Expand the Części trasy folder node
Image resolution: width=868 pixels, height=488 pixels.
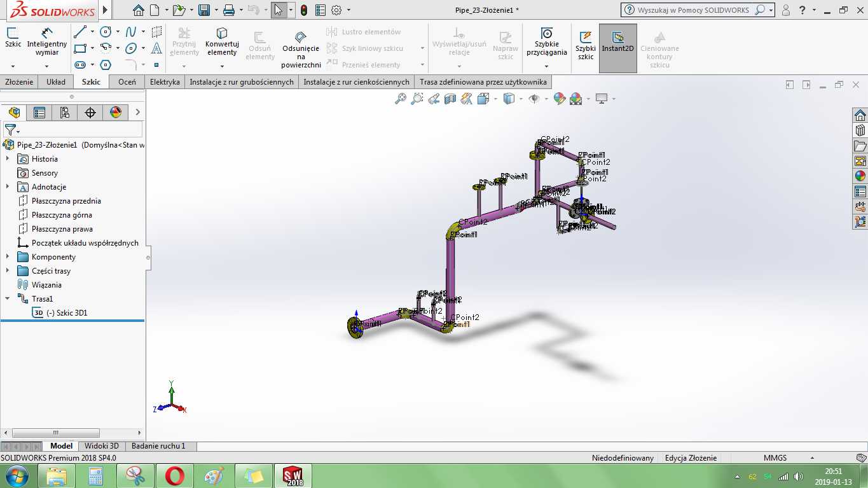(8, 271)
